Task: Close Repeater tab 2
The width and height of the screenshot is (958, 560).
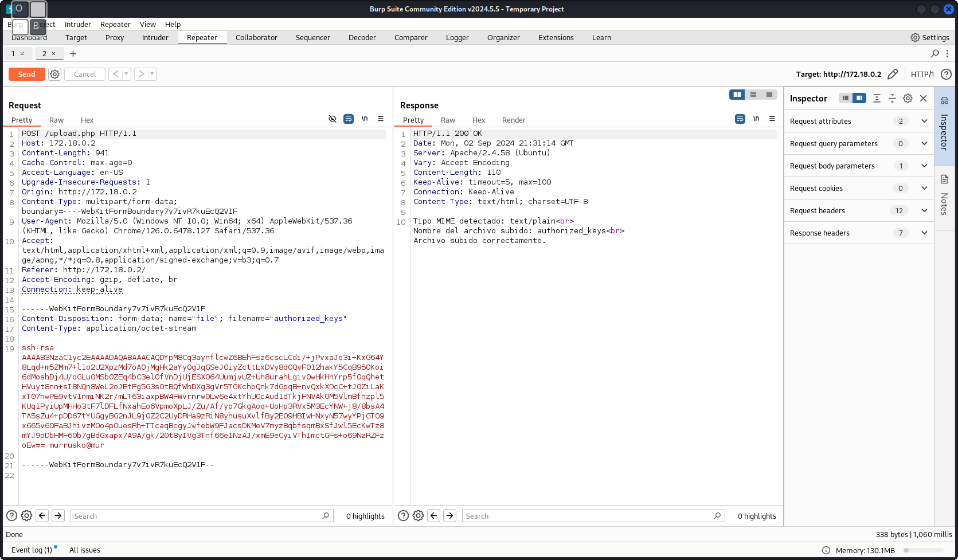Action: coord(54,53)
